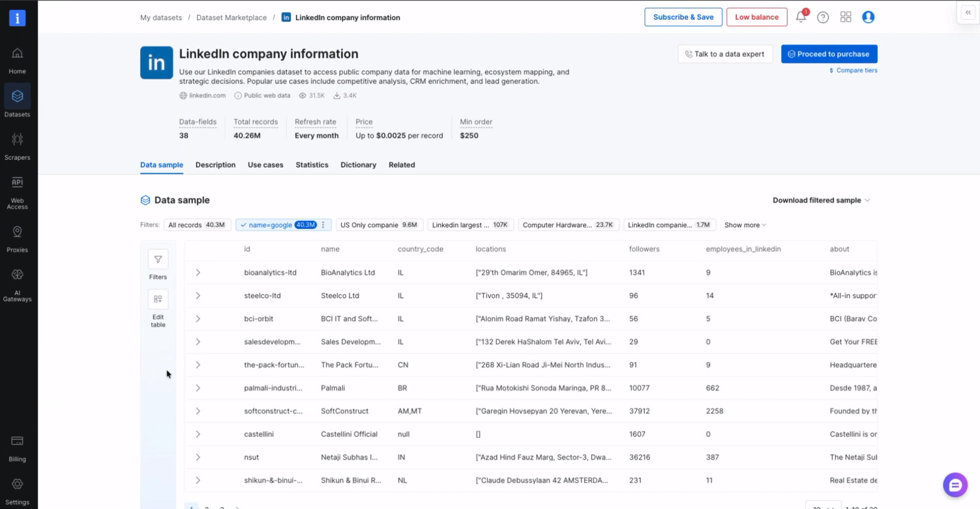Expand the nsut row
Screen dimensions: 980x509
coord(198,457)
